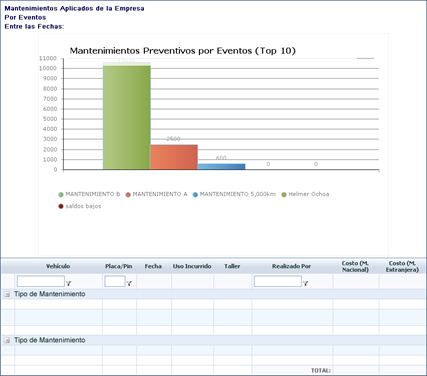Click the tall green MANTENIMIENTO B bar
This screenshot has width=427, height=376.
coord(127,117)
